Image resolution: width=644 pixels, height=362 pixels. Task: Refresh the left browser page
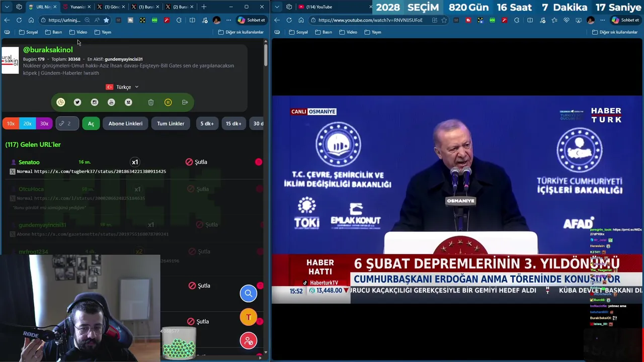(19, 20)
